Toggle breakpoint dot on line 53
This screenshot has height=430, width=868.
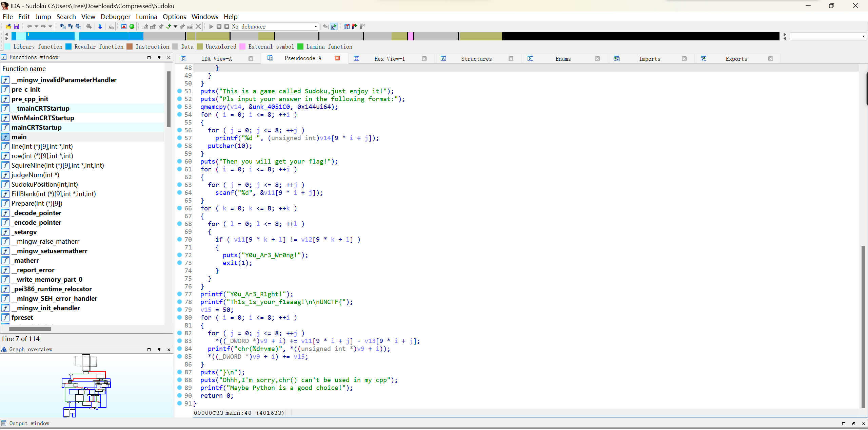coord(180,107)
